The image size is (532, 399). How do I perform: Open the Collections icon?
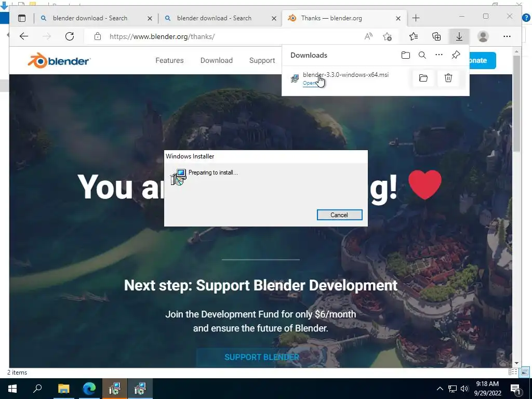coord(436,36)
